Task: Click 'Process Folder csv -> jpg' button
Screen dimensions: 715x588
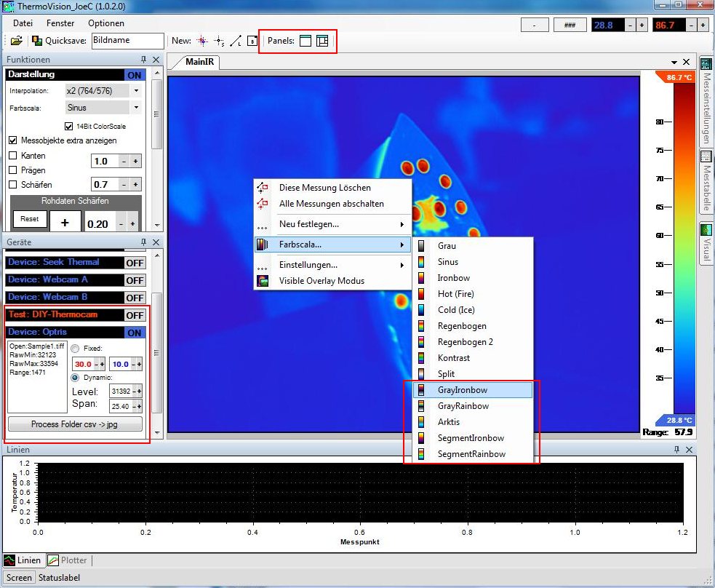Action: coord(76,424)
